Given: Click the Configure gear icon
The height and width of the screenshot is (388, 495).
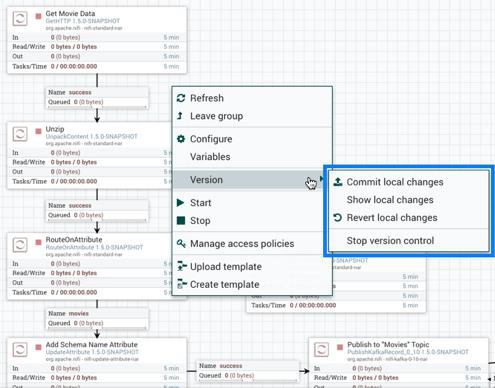Looking at the screenshot, I should [x=181, y=139].
